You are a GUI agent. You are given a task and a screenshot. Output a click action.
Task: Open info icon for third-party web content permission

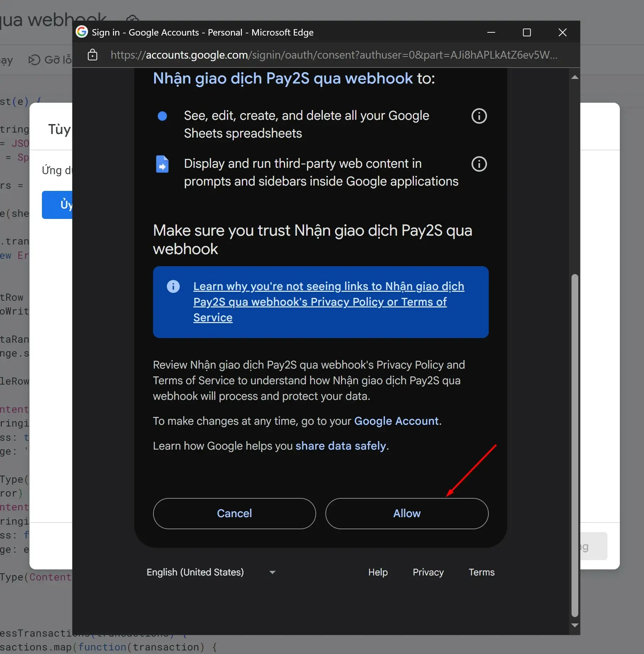[479, 164]
